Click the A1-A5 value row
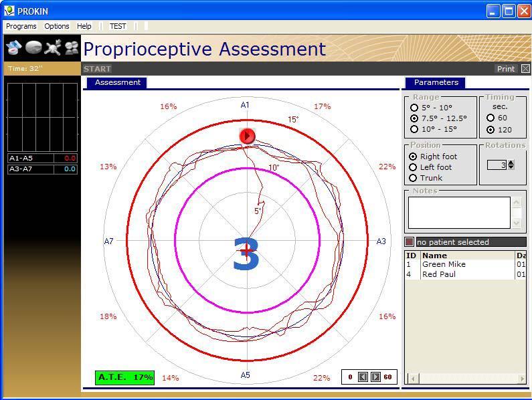Viewport: 532px width, 400px height. point(42,158)
